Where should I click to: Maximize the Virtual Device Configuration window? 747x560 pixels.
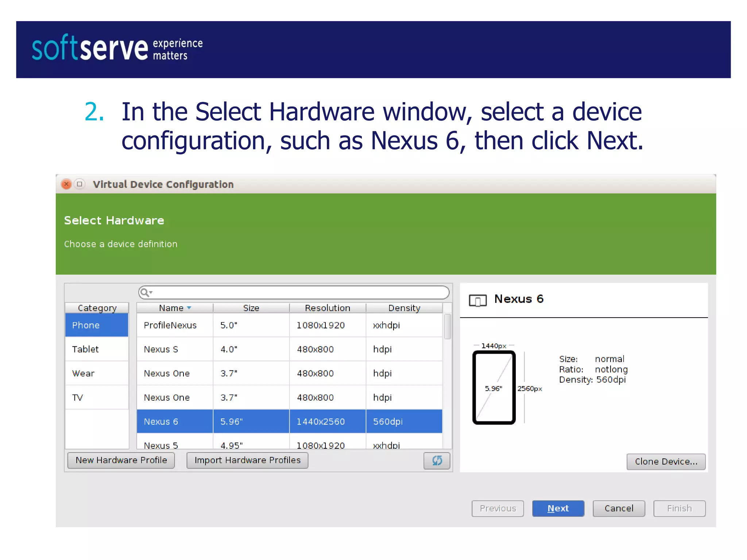click(80, 184)
